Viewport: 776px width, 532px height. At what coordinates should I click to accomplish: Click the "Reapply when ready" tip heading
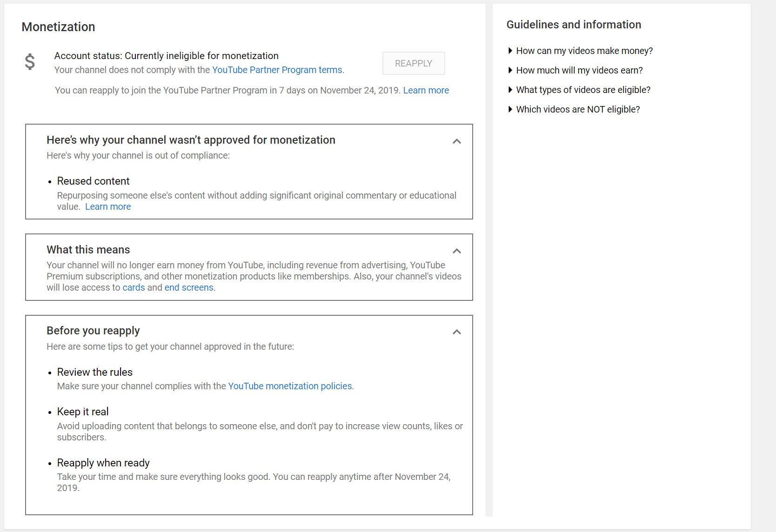(103, 463)
